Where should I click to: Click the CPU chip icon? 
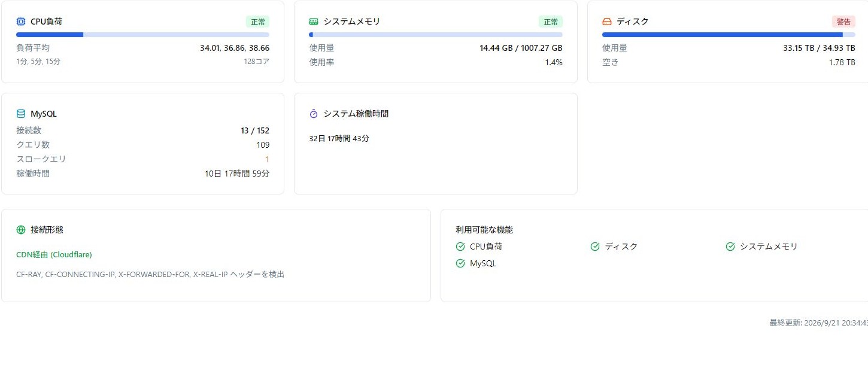(21, 22)
